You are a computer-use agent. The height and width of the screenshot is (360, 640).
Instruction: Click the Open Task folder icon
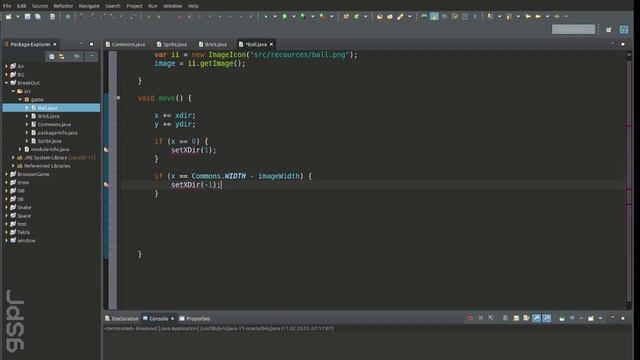(390, 17)
